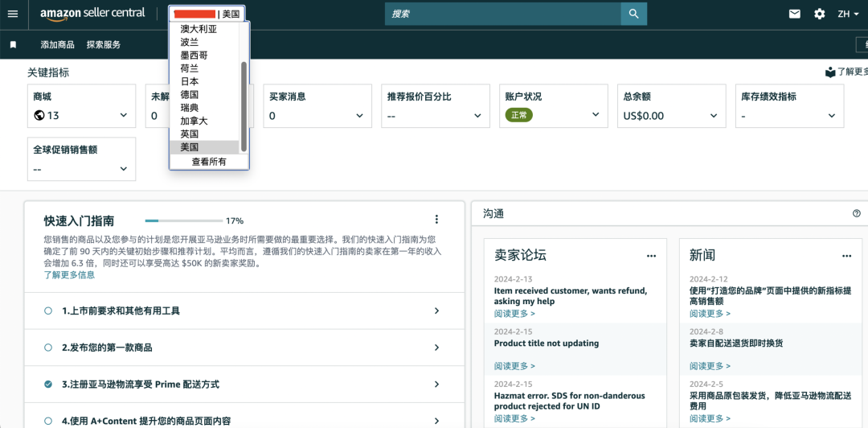Click 添加商品 in navigation bar
868x428 pixels.
point(58,45)
